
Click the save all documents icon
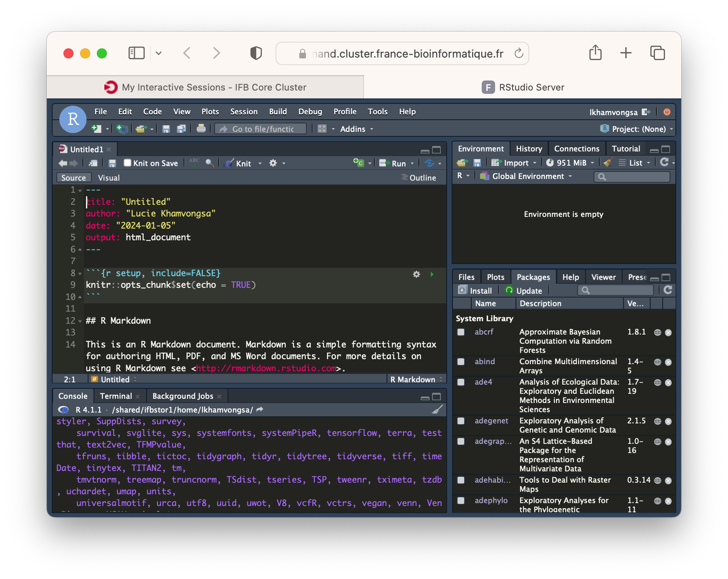[181, 129]
